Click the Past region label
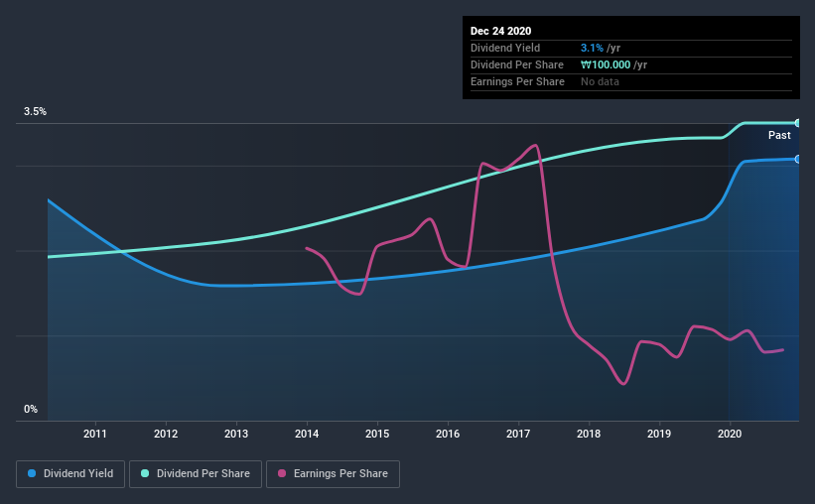 [779, 135]
